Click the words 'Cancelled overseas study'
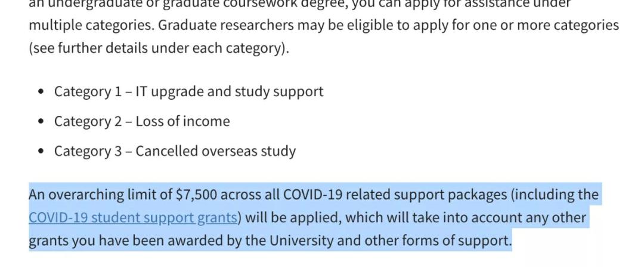Image resolution: width=644 pixels, height=267 pixels. click(215, 151)
